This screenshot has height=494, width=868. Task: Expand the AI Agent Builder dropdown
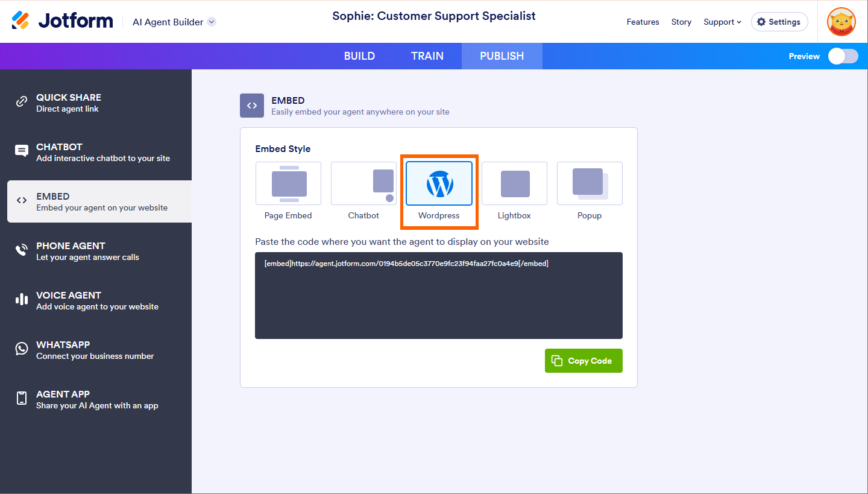click(211, 22)
